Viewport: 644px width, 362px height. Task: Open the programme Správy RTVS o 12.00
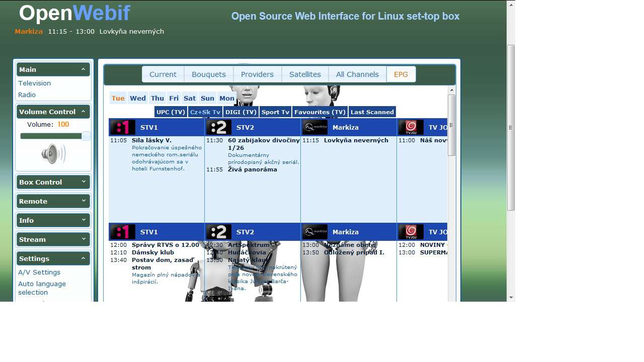tap(166, 245)
